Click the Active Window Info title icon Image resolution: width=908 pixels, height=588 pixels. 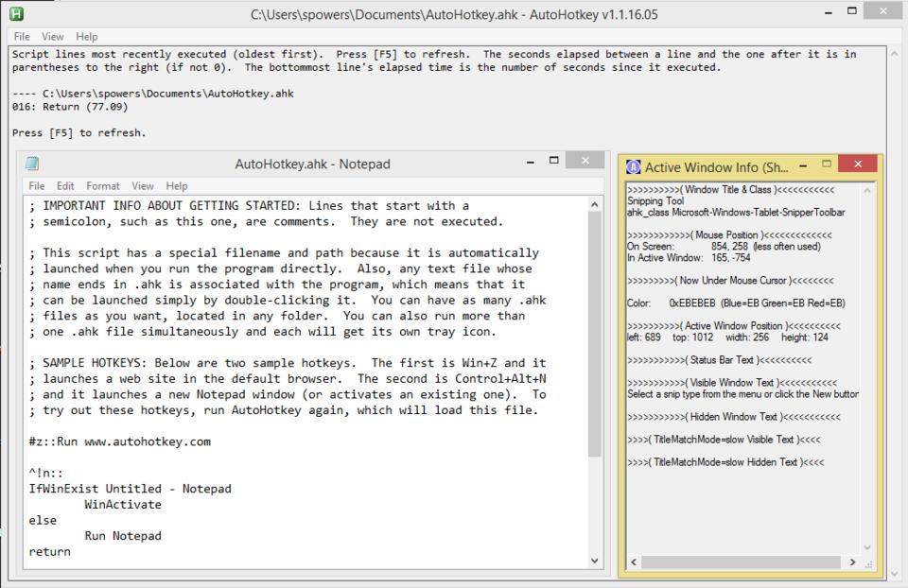click(634, 167)
